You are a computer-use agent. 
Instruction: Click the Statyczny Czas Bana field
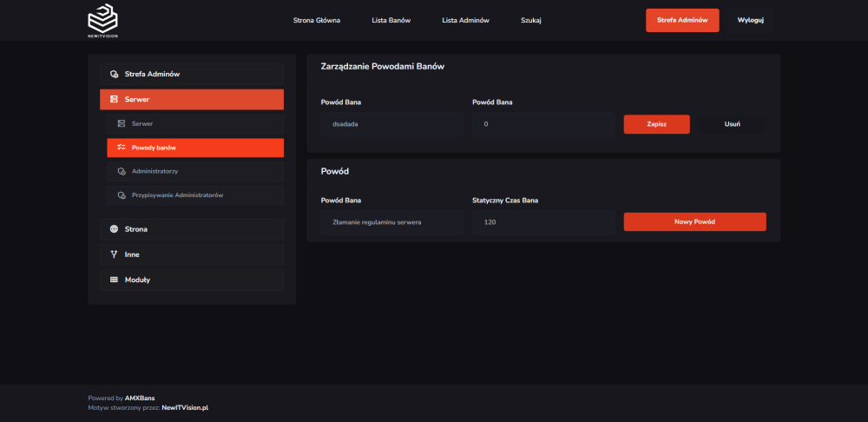[543, 222]
